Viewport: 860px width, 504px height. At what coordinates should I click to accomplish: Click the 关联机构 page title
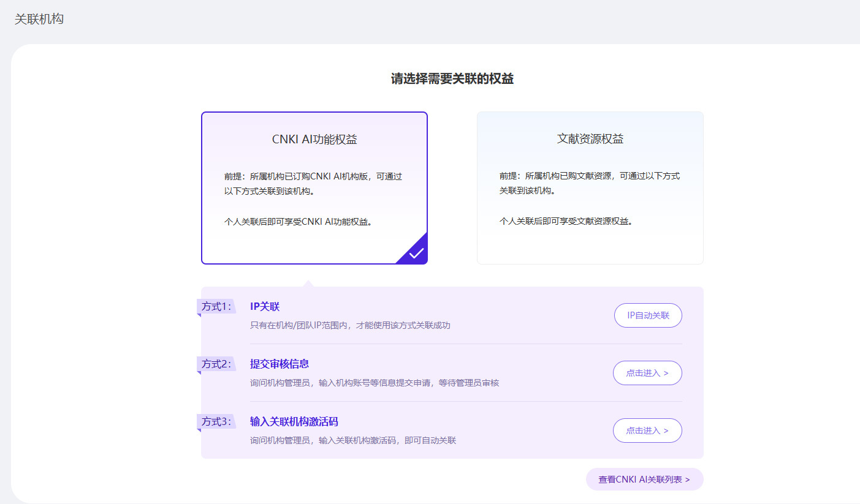click(39, 19)
